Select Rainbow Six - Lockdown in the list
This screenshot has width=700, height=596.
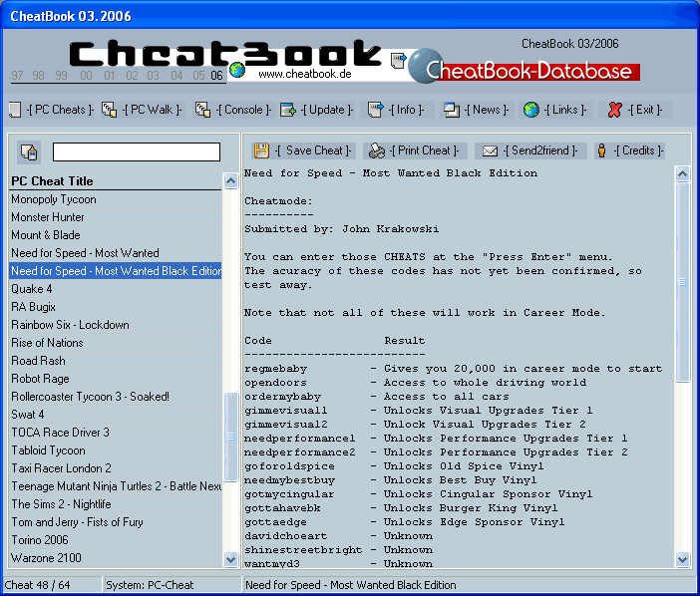(x=116, y=325)
